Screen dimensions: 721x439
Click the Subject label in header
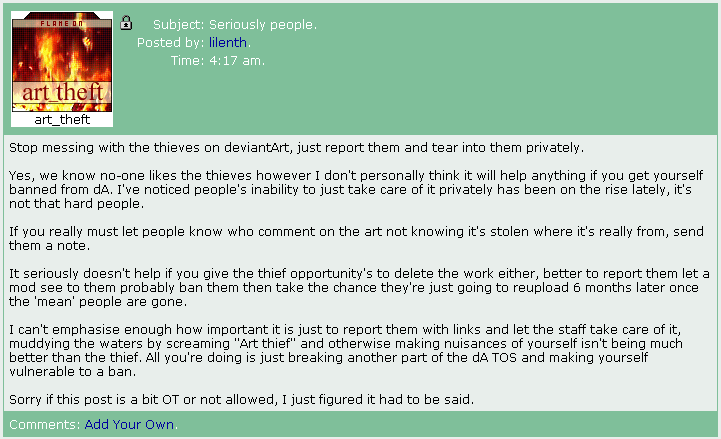[178, 24]
